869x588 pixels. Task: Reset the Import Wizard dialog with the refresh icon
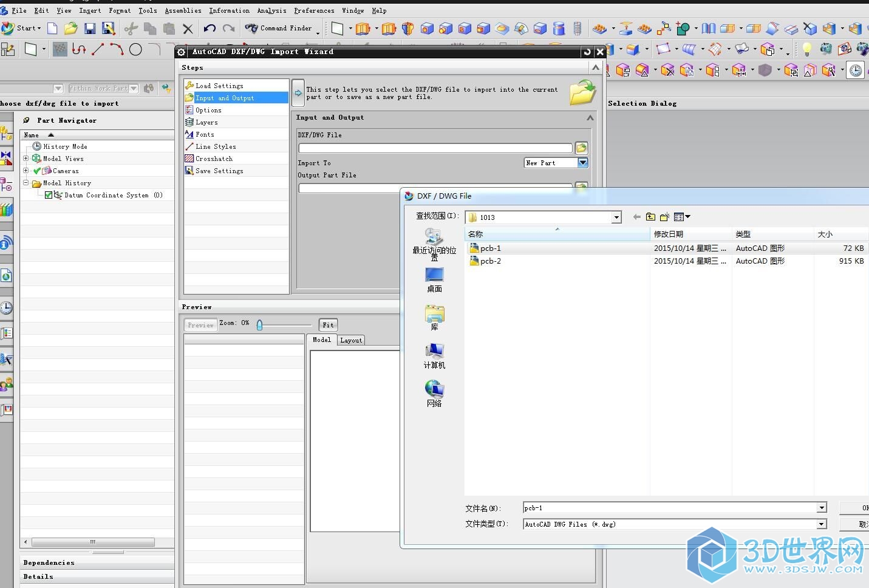click(587, 52)
